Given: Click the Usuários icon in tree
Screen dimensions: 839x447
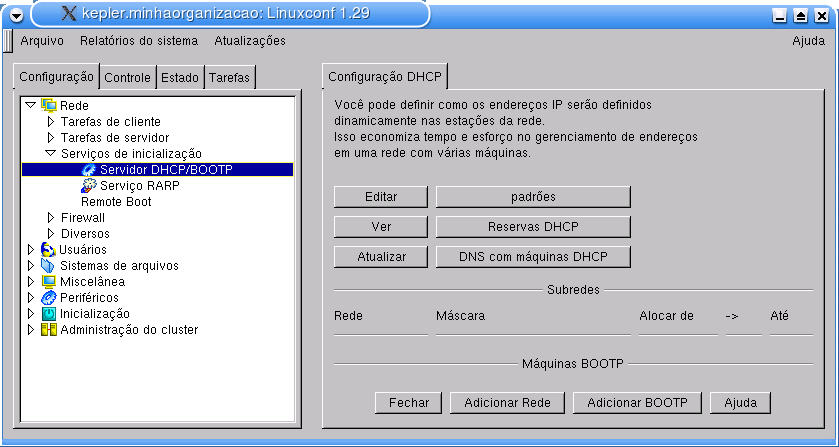Looking at the screenshot, I should (48, 249).
